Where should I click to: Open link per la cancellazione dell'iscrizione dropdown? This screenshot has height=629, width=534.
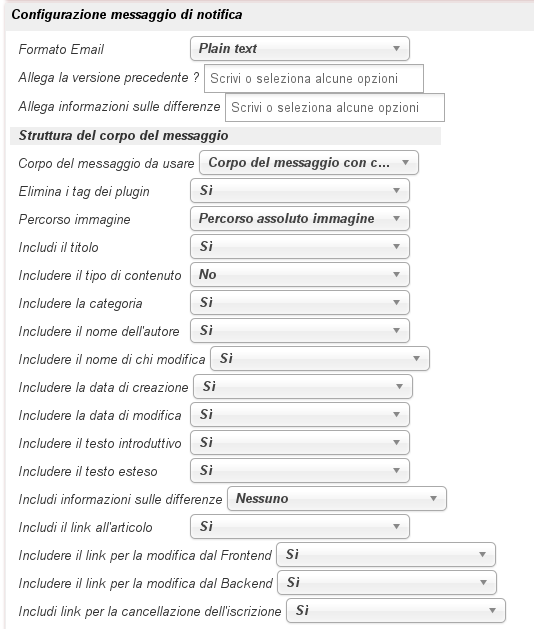click(x=396, y=611)
